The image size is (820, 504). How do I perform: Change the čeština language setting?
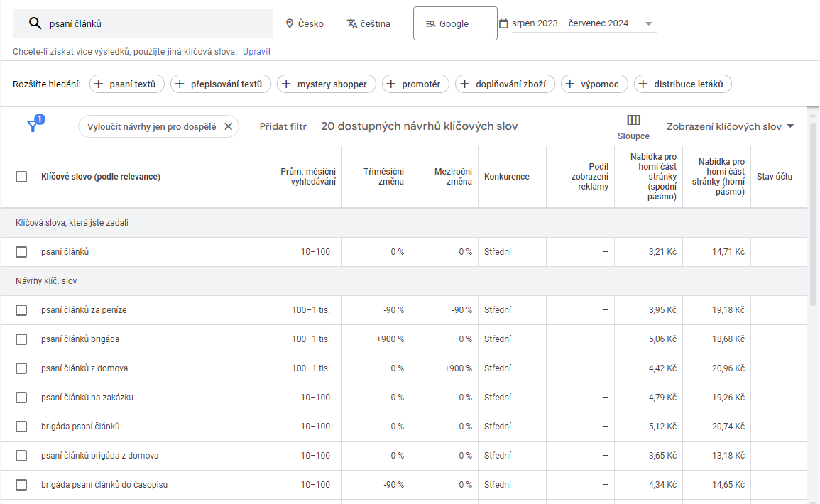[x=368, y=23]
